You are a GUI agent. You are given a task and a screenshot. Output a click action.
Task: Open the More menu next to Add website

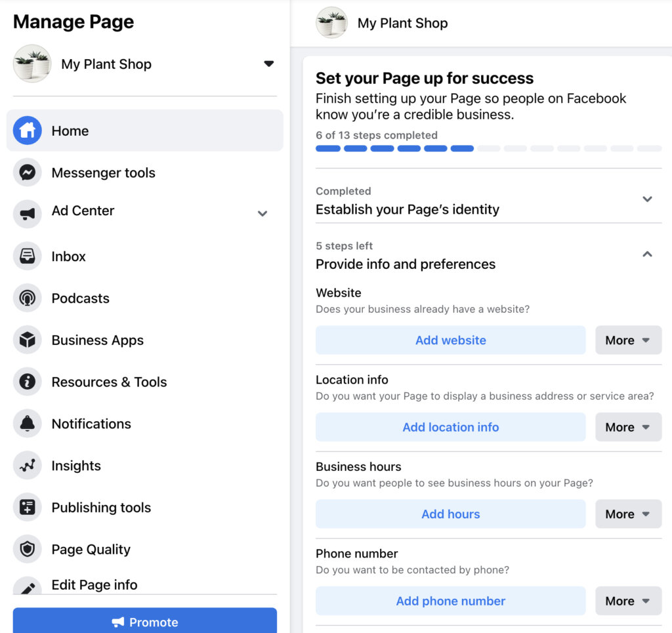coord(628,340)
